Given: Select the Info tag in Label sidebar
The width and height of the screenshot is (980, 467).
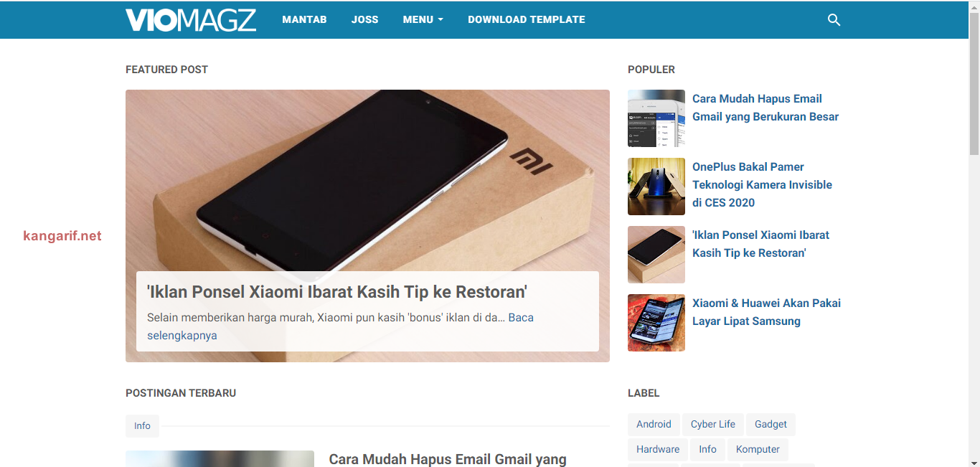Looking at the screenshot, I should tap(707, 449).
